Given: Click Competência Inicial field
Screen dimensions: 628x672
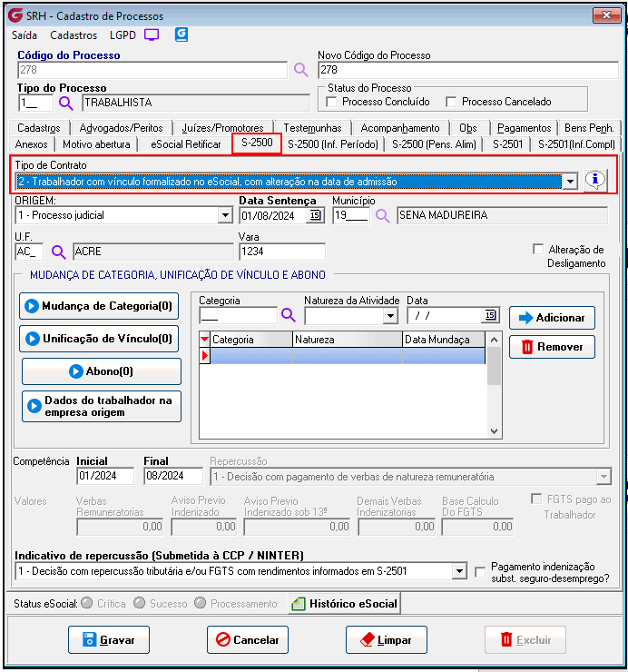Looking at the screenshot, I should [x=105, y=476].
